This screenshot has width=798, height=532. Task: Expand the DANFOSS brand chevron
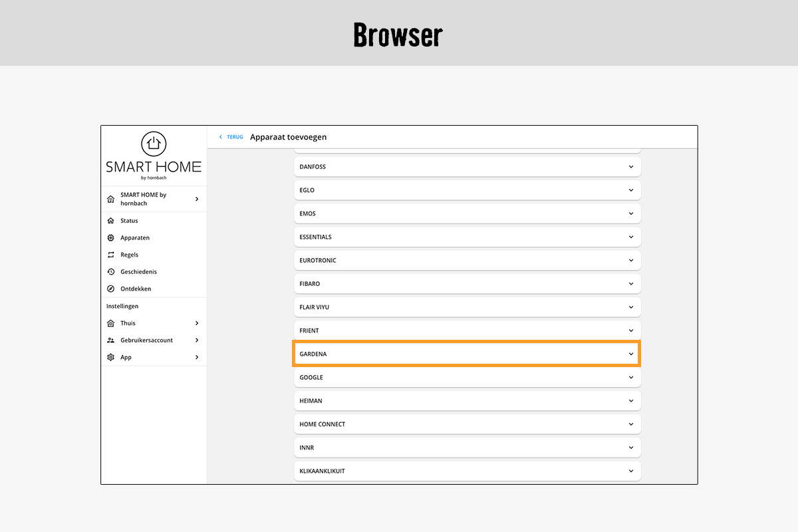click(x=631, y=167)
